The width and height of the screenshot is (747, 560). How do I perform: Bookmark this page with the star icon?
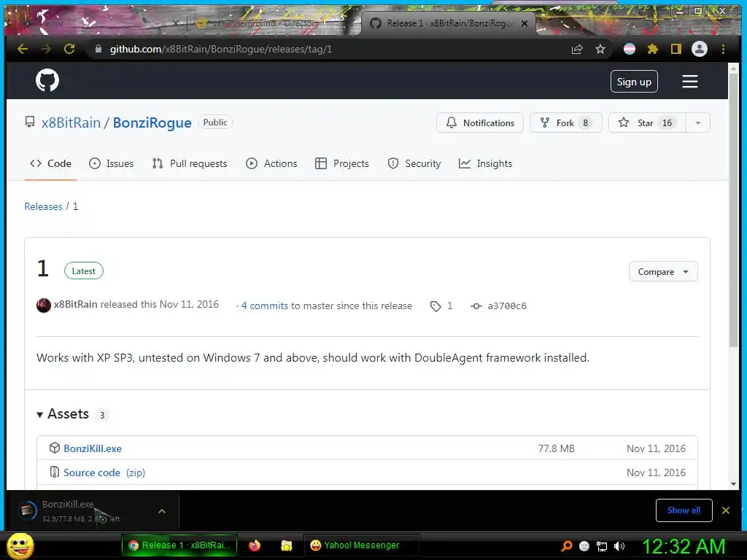[600, 49]
